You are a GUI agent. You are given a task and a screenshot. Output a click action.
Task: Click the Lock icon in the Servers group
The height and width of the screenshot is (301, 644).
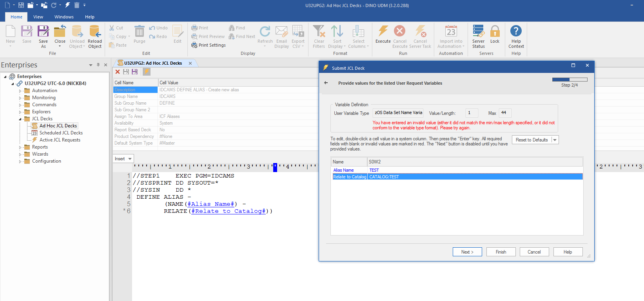[x=495, y=32]
